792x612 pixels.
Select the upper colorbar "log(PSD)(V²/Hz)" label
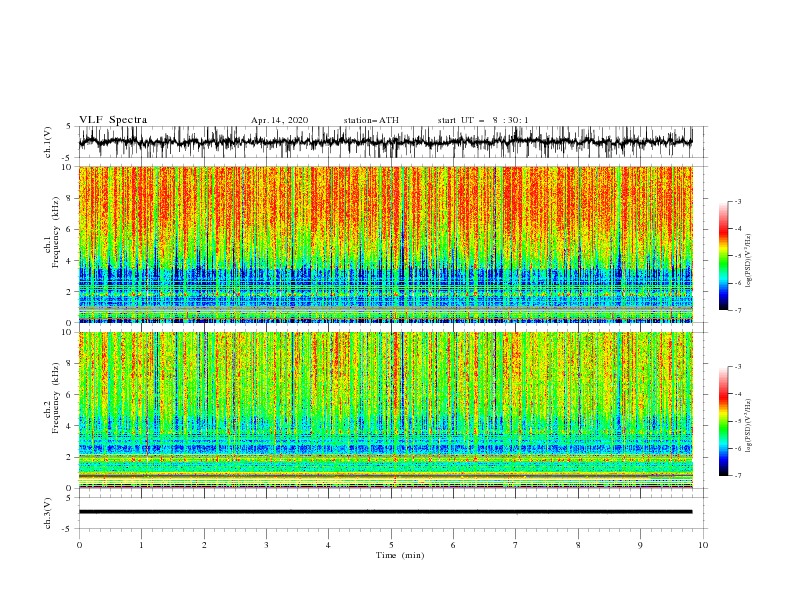point(749,261)
